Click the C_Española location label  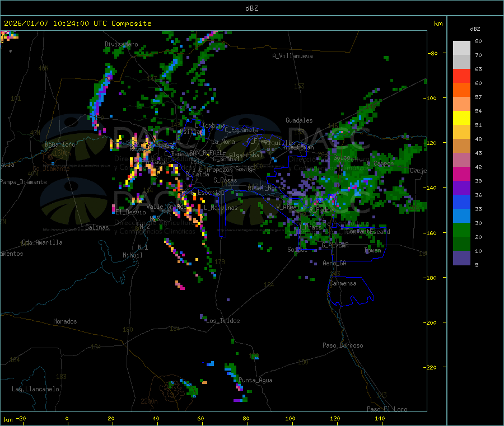[x=242, y=130]
